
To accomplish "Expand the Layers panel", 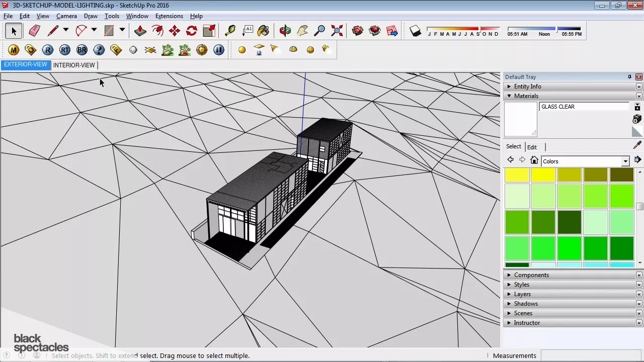I will pyautogui.click(x=509, y=294).
